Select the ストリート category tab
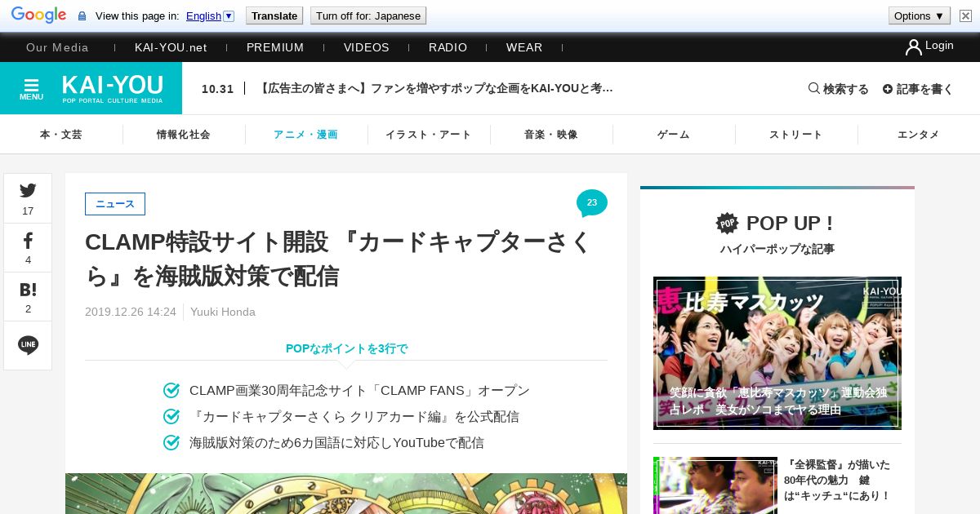Viewport: 980px width, 514px height. 796,135
